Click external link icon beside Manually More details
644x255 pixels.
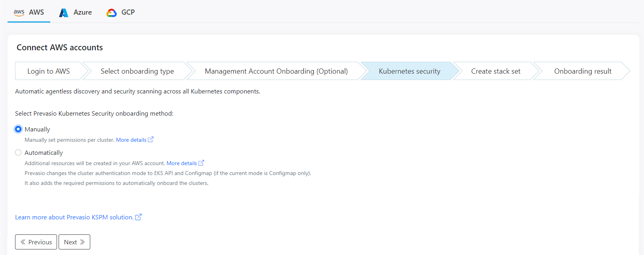click(x=150, y=140)
